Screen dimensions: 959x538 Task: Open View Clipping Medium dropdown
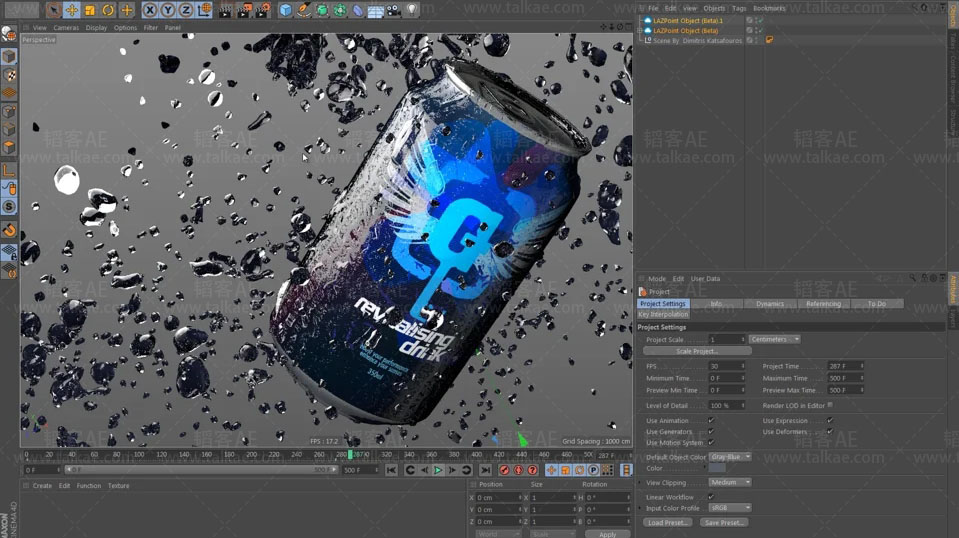(730, 482)
